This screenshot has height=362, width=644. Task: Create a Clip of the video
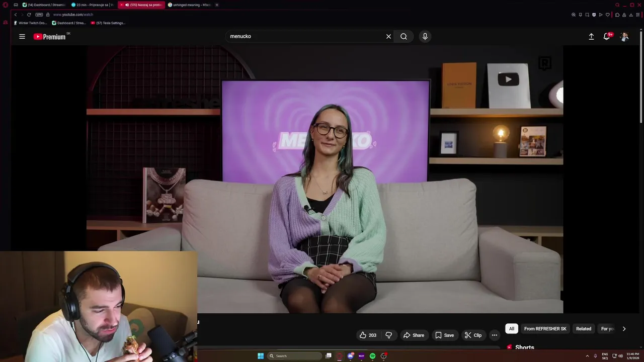[x=473, y=335]
